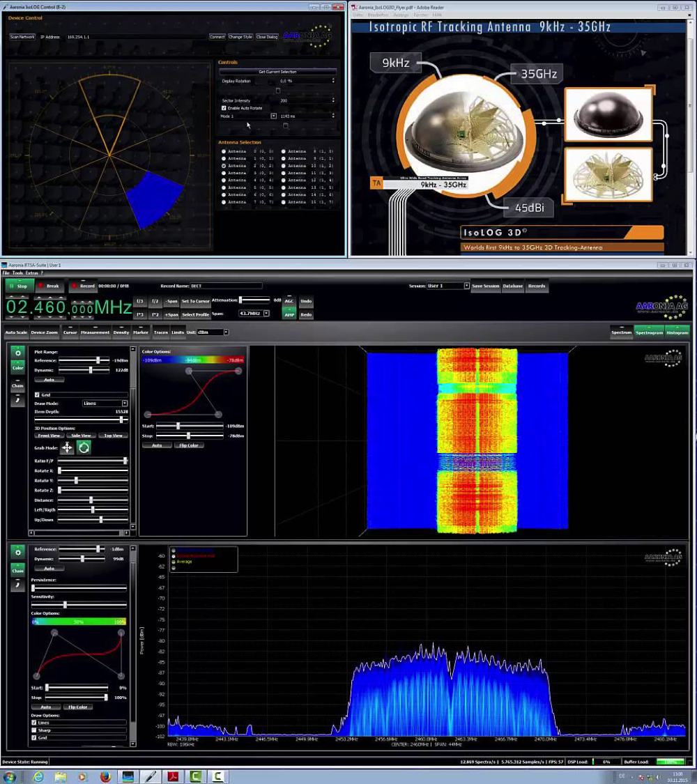Open the File menu in RTSA-Suite
697x784 pixels.
coord(6,273)
